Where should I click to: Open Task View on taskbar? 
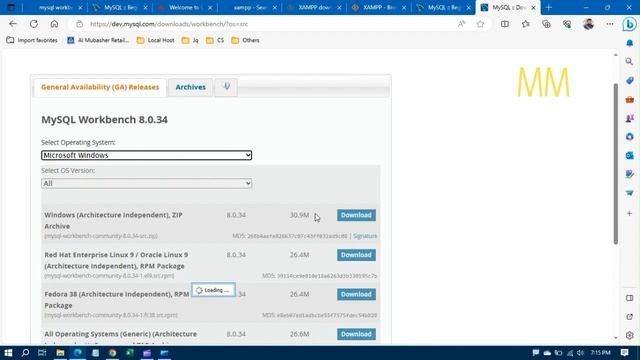[42, 353]
